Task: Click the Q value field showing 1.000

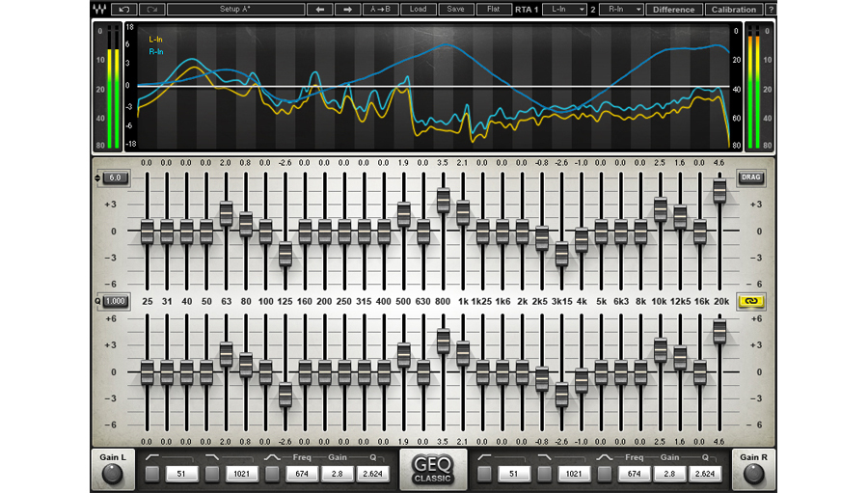Action: 115,301
